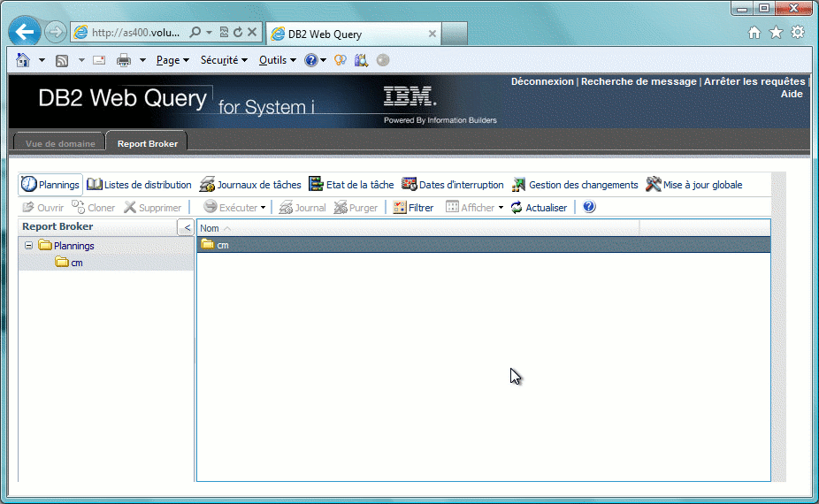Click the address bar refresh icon
Viewport: 819px width, 504px height.
pos(238,33)
